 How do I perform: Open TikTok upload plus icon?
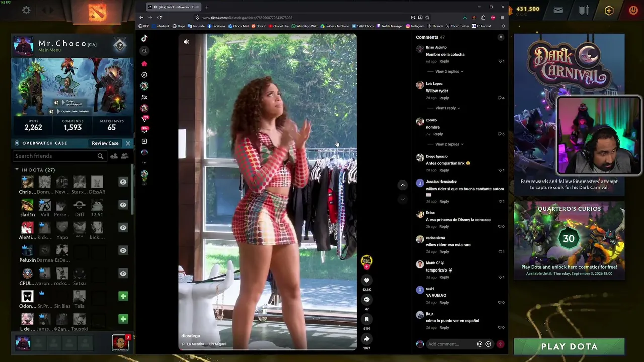pos(144,141)
